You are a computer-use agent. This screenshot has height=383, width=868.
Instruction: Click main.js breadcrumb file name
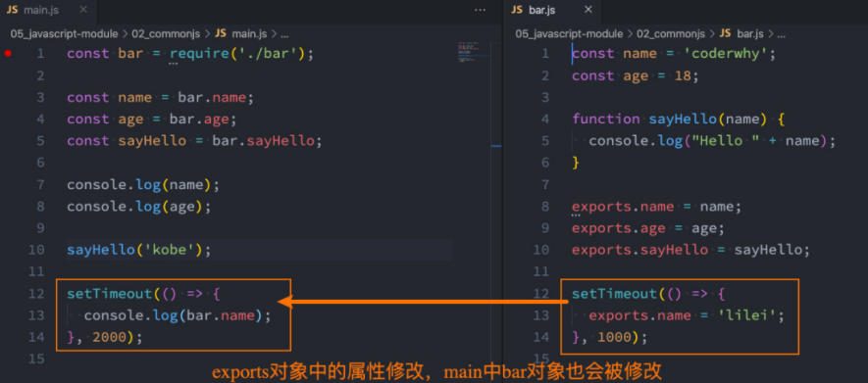(249, 33)
